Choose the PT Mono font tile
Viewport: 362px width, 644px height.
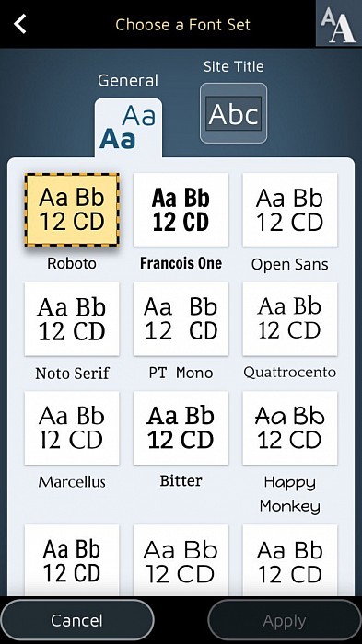[x=181, y=319]
